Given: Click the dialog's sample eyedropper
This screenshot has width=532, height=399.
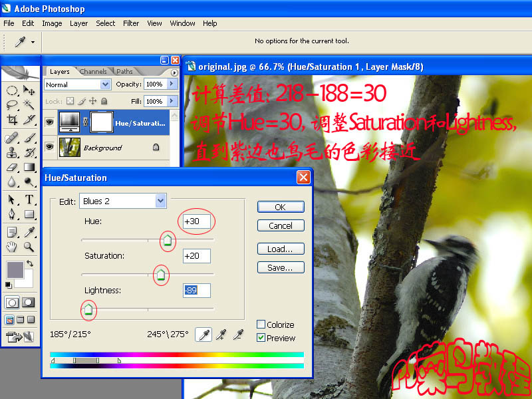Looking at the screenshot, I should 203,335.
